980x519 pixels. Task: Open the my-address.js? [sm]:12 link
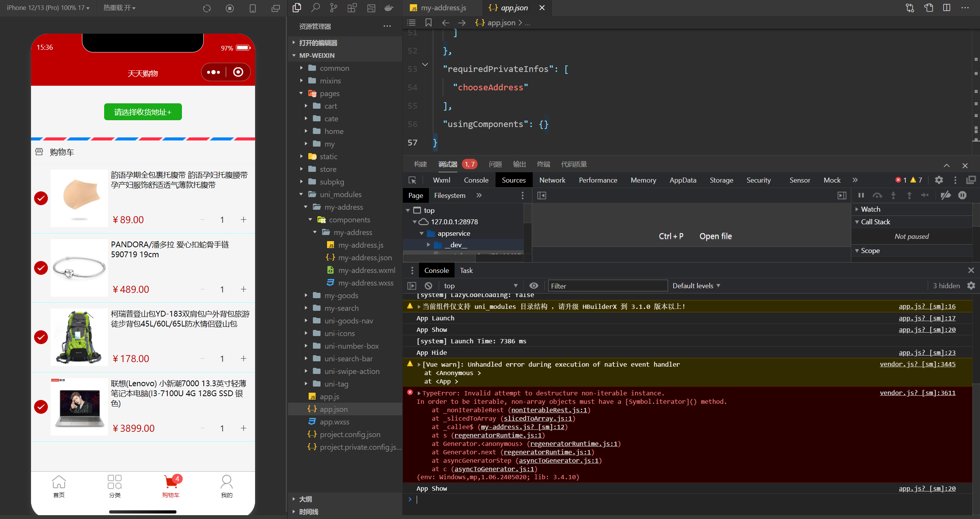tap(522, 427)
